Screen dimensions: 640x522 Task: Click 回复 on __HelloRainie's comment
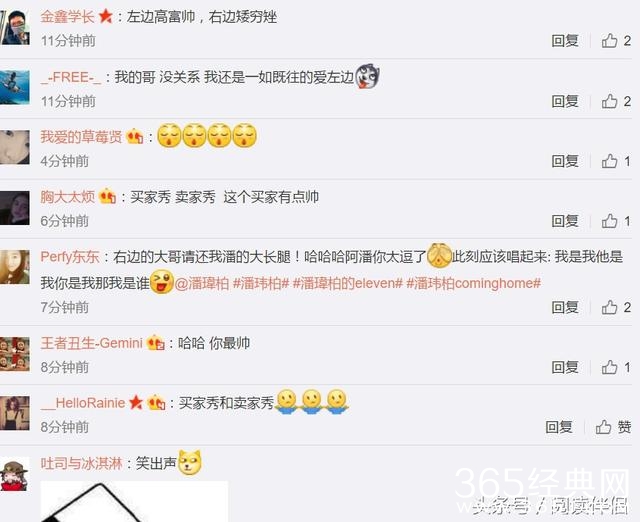pos(559,427)
